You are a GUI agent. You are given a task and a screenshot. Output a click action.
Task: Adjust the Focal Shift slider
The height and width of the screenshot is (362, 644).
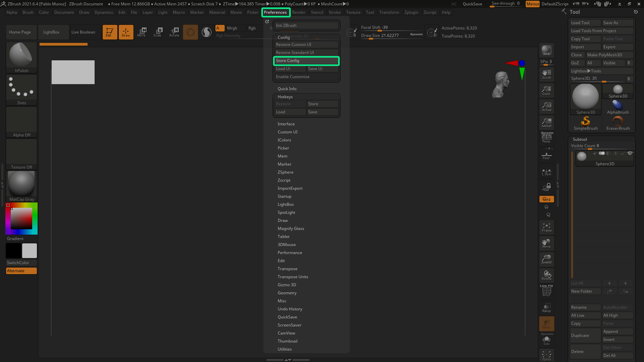(392, 27)
